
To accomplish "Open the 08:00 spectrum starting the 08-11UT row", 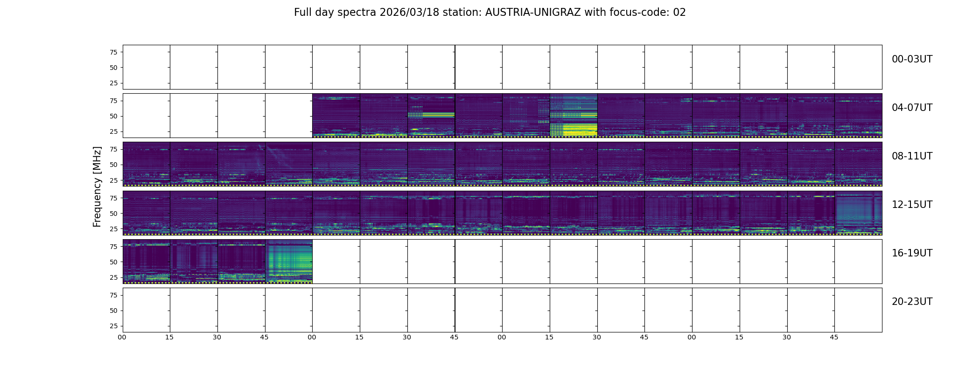I will pyautogui.click(x=146, y=164).
